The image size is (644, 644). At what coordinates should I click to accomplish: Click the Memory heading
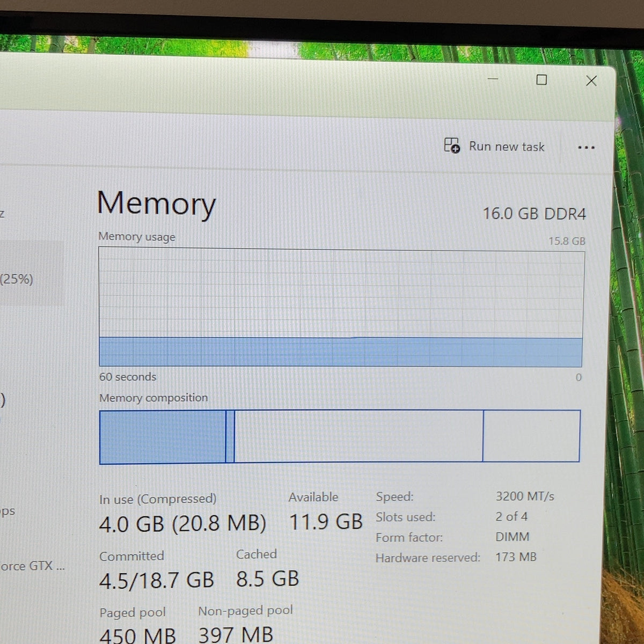click(157, 204)
